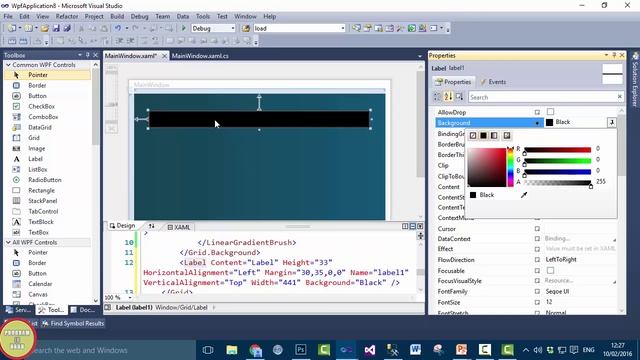Swap design and XAML panes icon
This screenshot has width=640, height=360.
tap(151, 226)
